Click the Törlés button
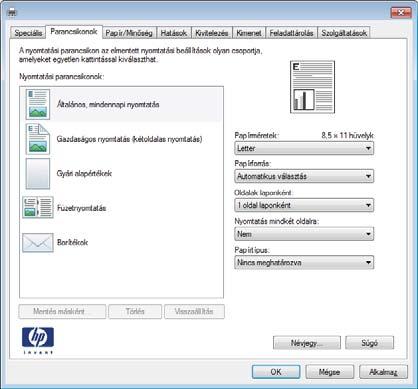This screenshot has height=389, width=418. point(135,311)
